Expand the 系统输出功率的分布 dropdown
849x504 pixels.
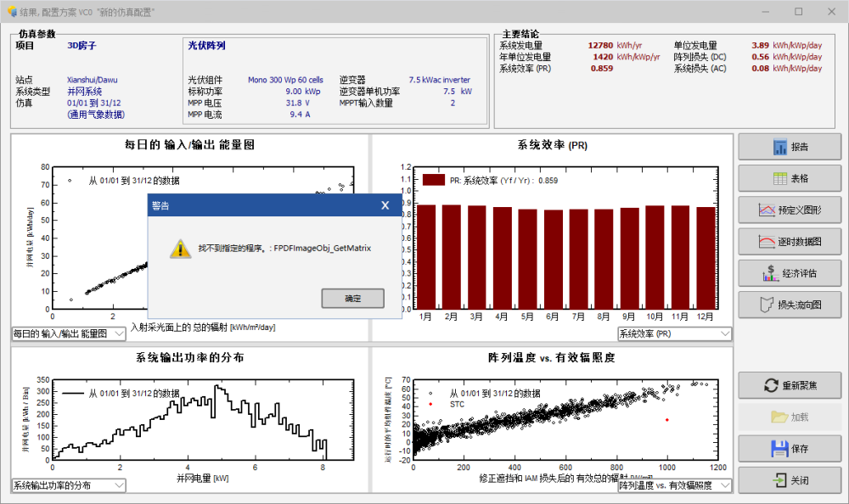[119, 485]
